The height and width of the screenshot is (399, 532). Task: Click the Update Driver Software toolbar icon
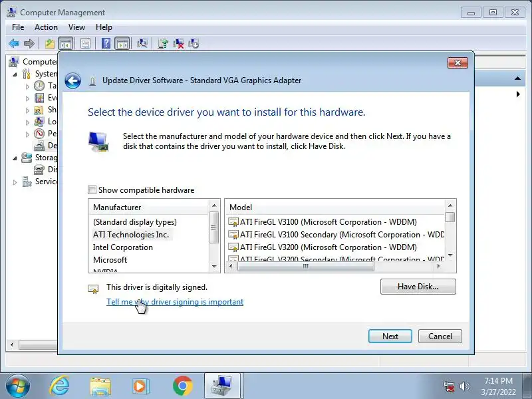click(163, 43)
